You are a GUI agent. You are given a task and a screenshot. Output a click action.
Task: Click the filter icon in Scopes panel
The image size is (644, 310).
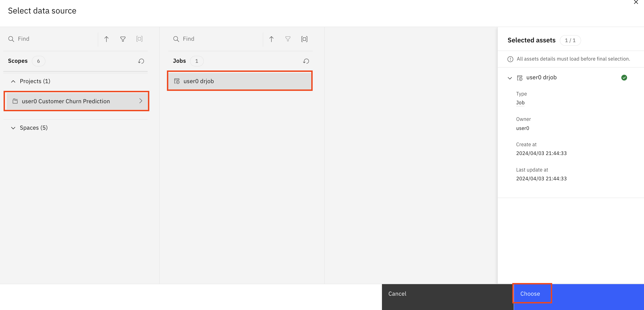click(123, 39)
